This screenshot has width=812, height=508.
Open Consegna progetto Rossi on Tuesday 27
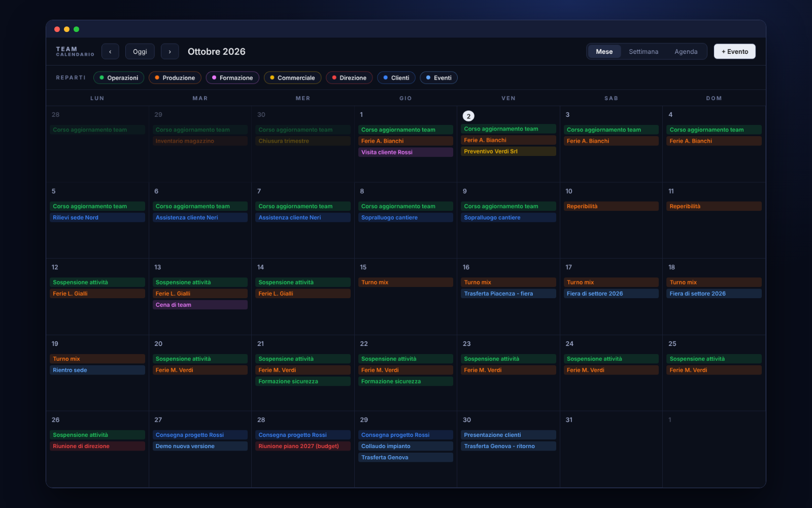coord(200,435)
